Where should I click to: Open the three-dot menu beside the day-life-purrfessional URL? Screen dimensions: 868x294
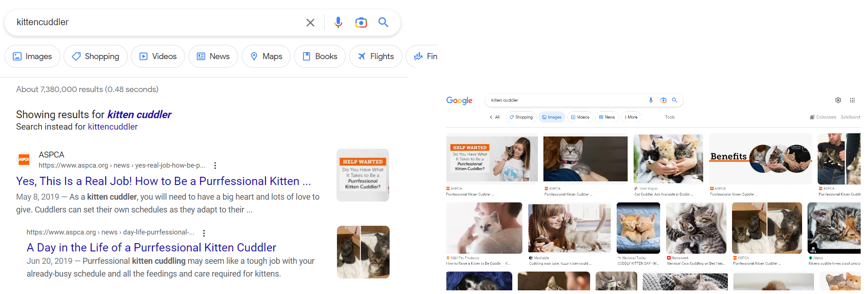coord(204,233)
